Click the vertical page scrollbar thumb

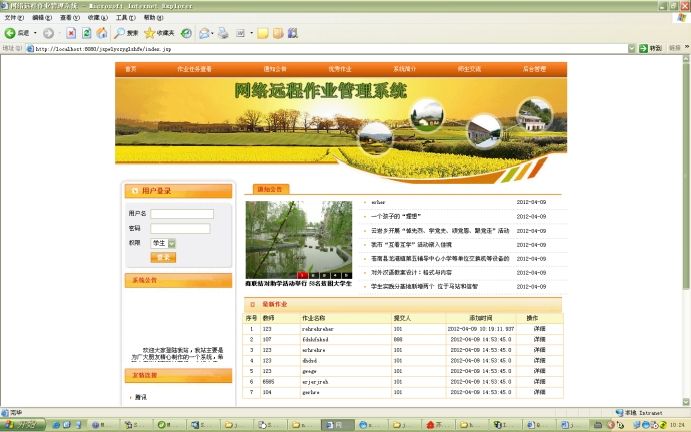click(686, 176)
